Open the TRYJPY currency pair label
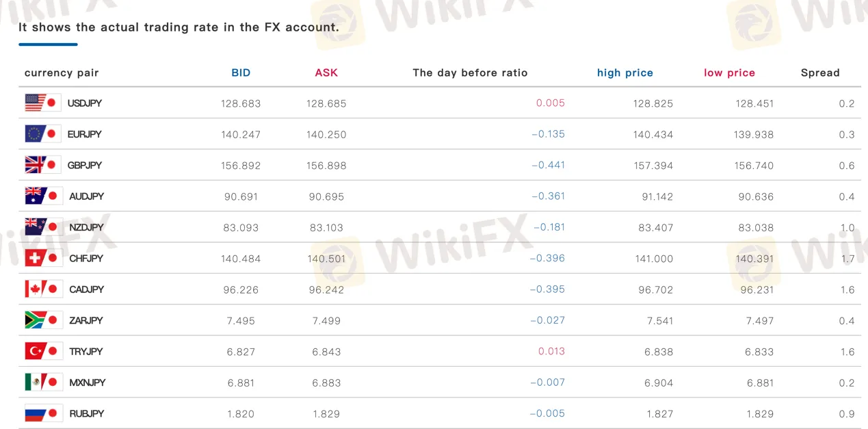The height and width of the screenshot is (429, 868). point(86,352)
